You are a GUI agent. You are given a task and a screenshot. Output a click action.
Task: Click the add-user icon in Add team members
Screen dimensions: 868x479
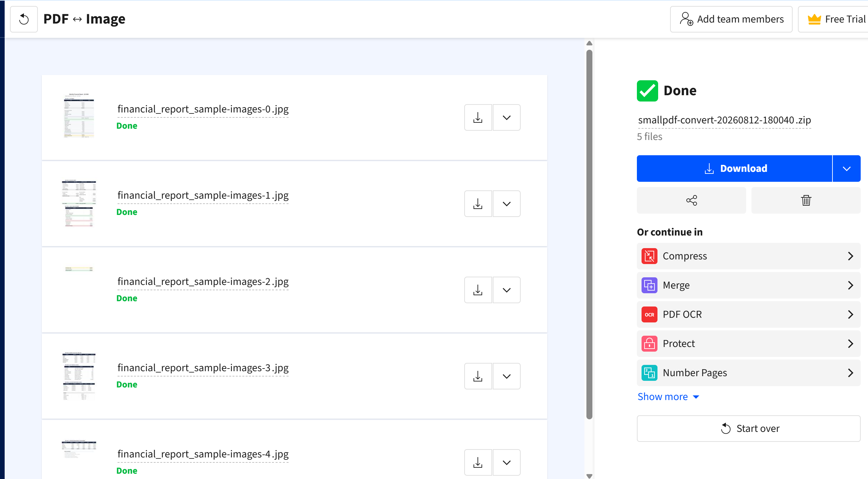tap(686, 19)
